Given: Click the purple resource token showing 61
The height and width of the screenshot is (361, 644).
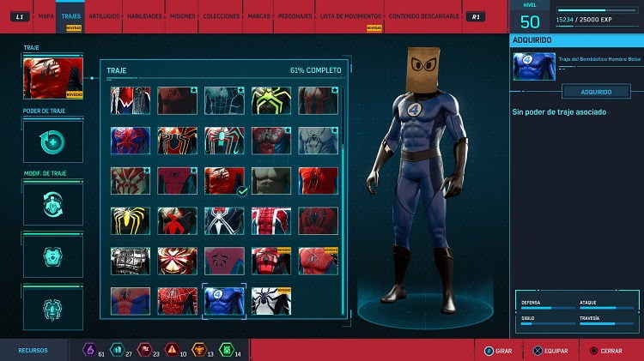Looking at the screenshot, I should pyautogui.click(x=89, y=350).
